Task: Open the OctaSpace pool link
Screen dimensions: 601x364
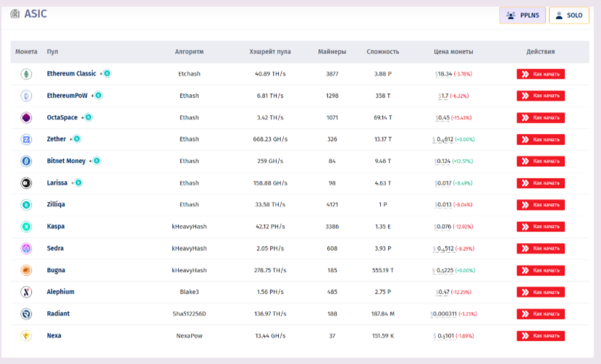Action: tap(62, 117)
